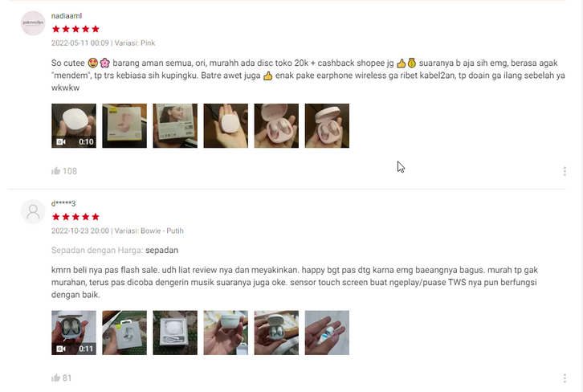View photo of closed white case in hand

pyautogui.click(x=226, y=333)
